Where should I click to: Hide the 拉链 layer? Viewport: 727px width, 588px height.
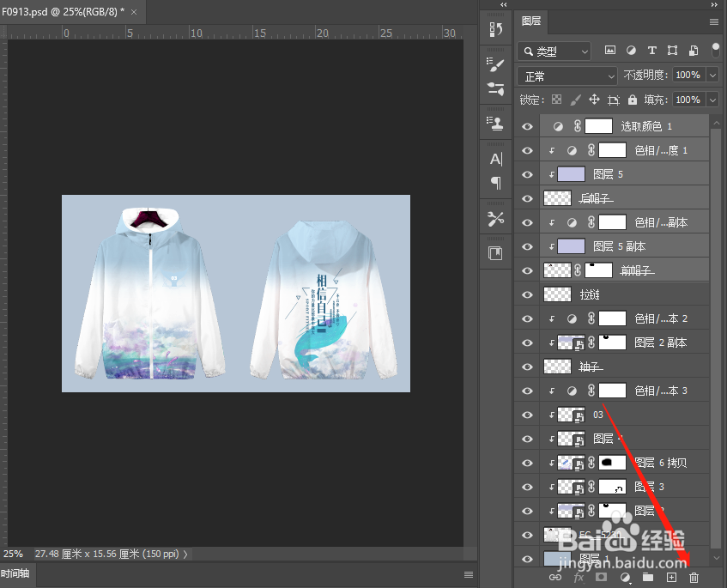527,295
